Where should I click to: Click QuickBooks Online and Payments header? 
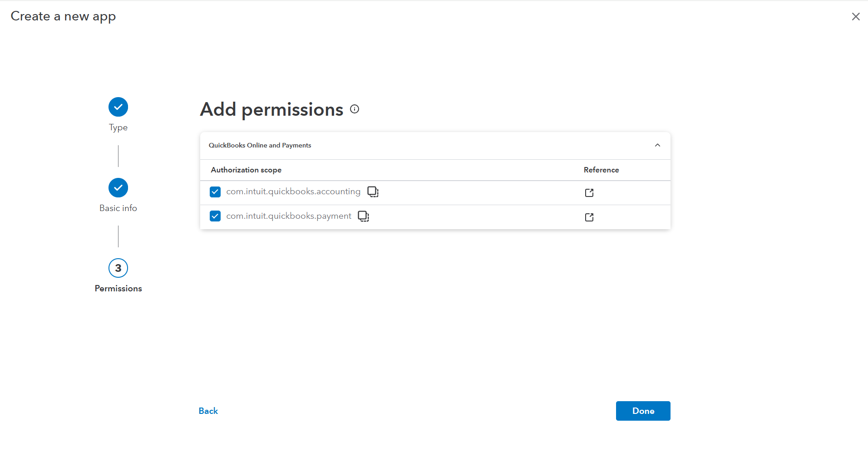[260, 145]
